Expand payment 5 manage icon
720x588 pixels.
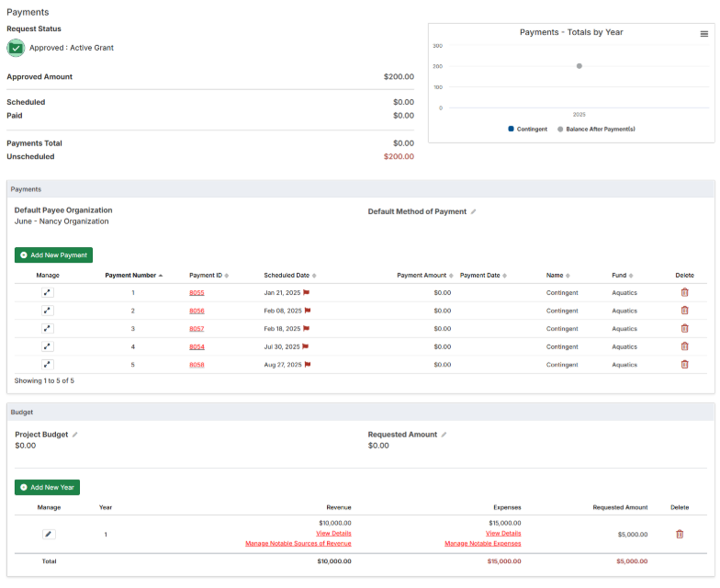pos(48,364)
